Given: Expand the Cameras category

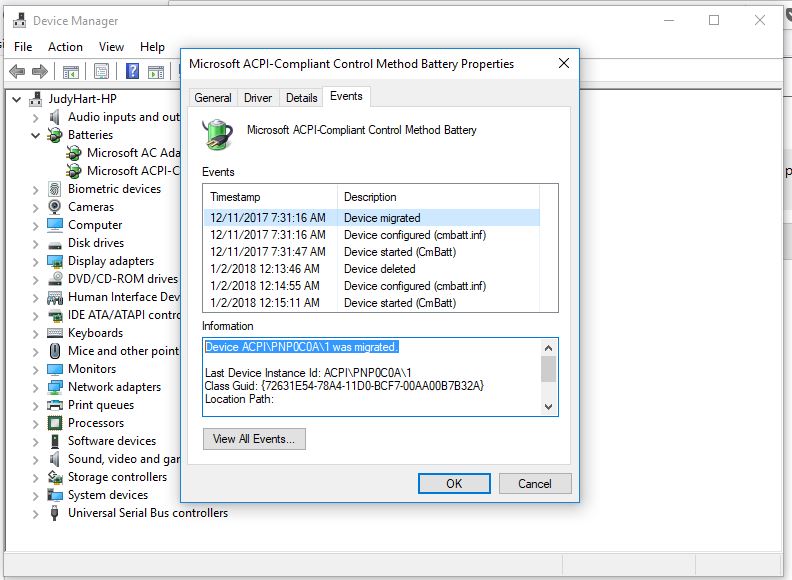Looking at the screenshot, I should [x=35, y=207].
